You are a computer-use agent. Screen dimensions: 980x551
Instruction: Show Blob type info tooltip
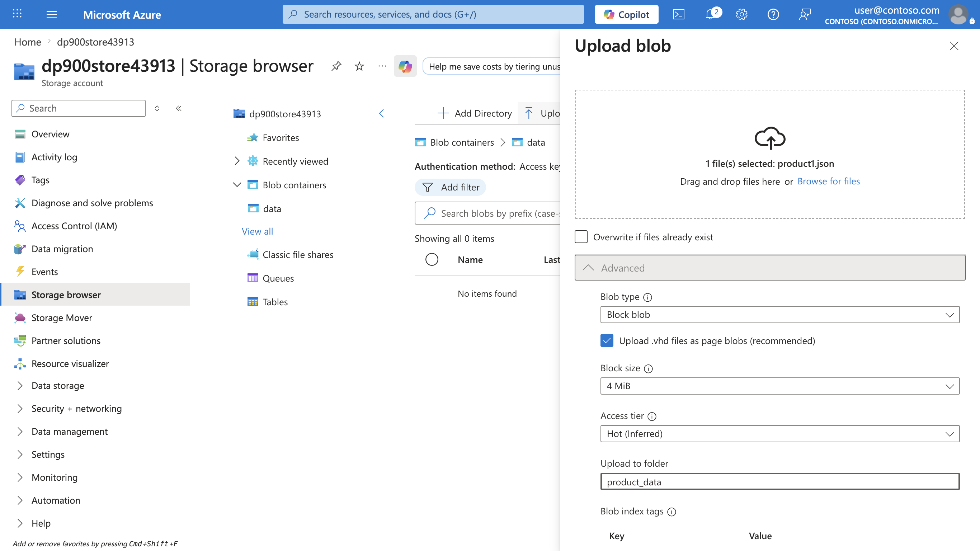point(647,297)
